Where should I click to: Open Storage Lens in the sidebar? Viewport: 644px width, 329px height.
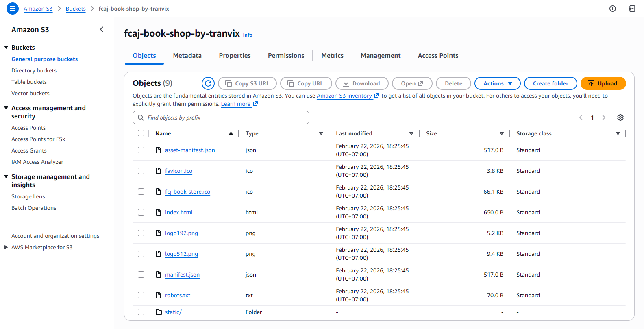click(x=28, y=196)
